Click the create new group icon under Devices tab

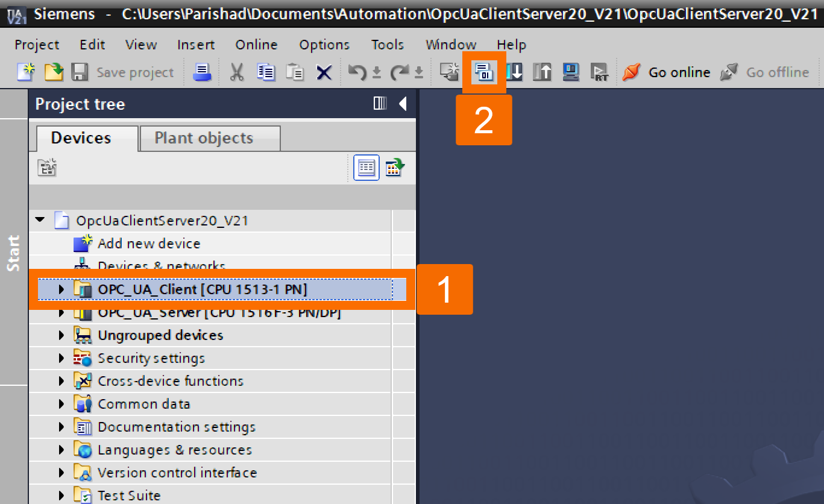click(47, 168)
